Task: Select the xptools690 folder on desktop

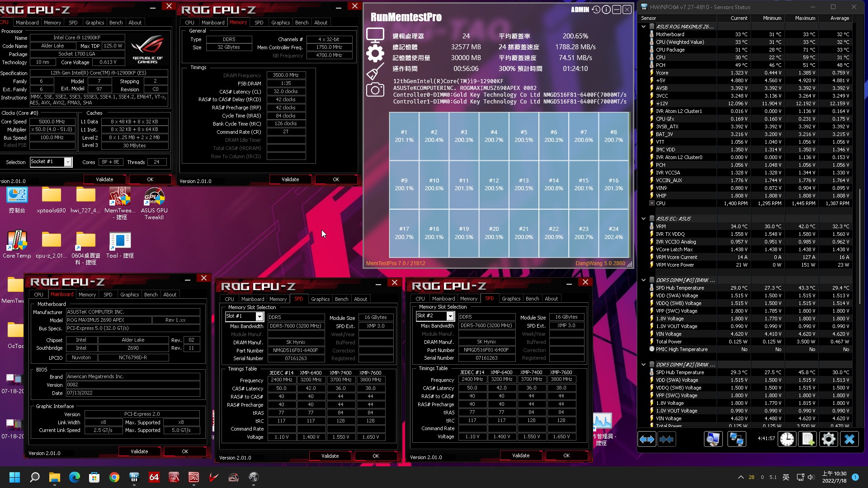Action: (x=51, y=200)
